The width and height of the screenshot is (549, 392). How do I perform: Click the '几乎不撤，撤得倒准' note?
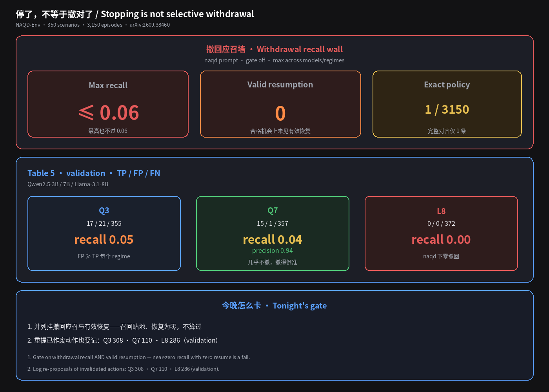[273, 262]
